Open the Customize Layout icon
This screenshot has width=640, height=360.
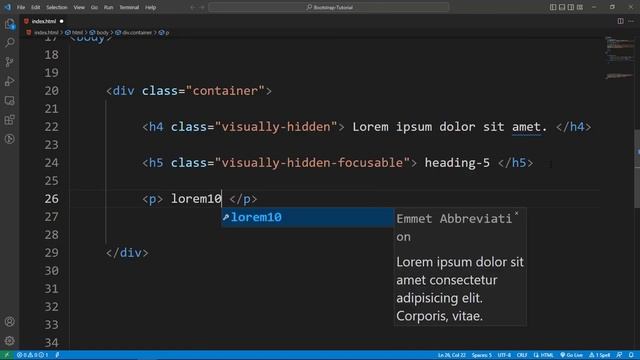tap(580, 7)
